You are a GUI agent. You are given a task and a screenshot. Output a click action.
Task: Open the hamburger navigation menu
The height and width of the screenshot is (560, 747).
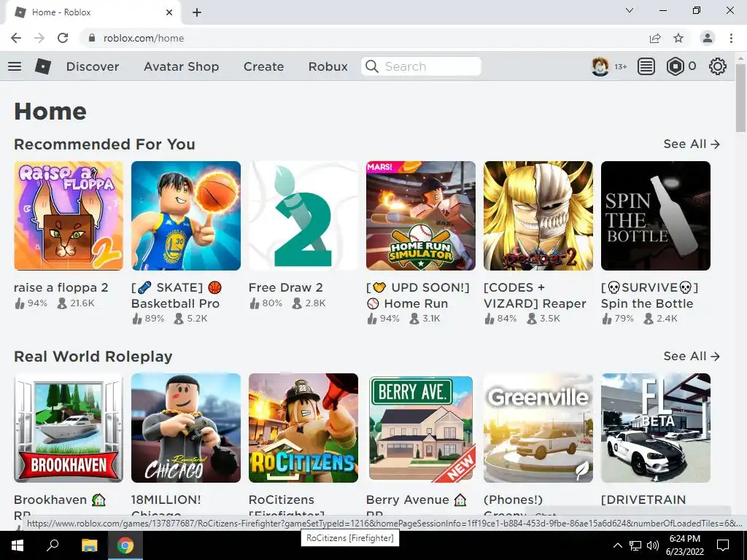point(15,66)
